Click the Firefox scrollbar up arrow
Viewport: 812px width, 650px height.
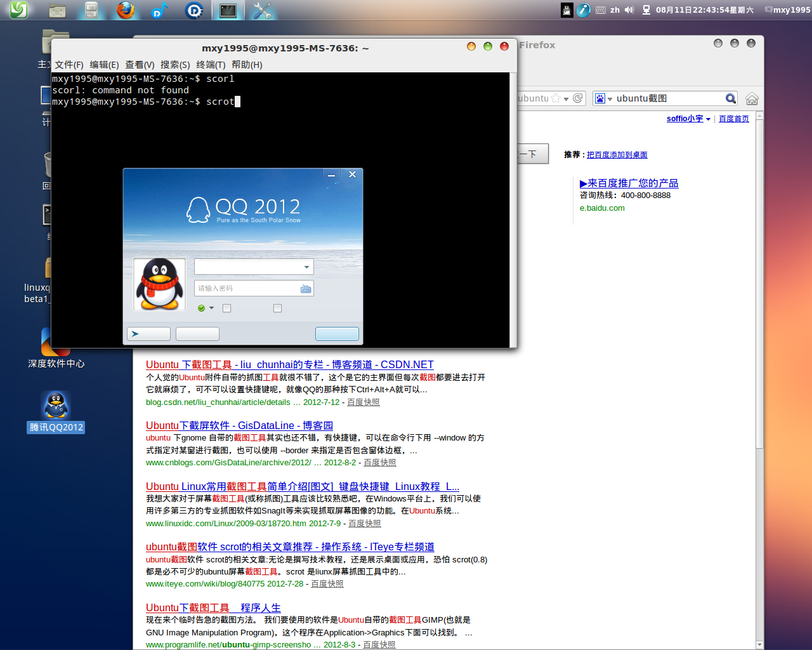[759, 116]
